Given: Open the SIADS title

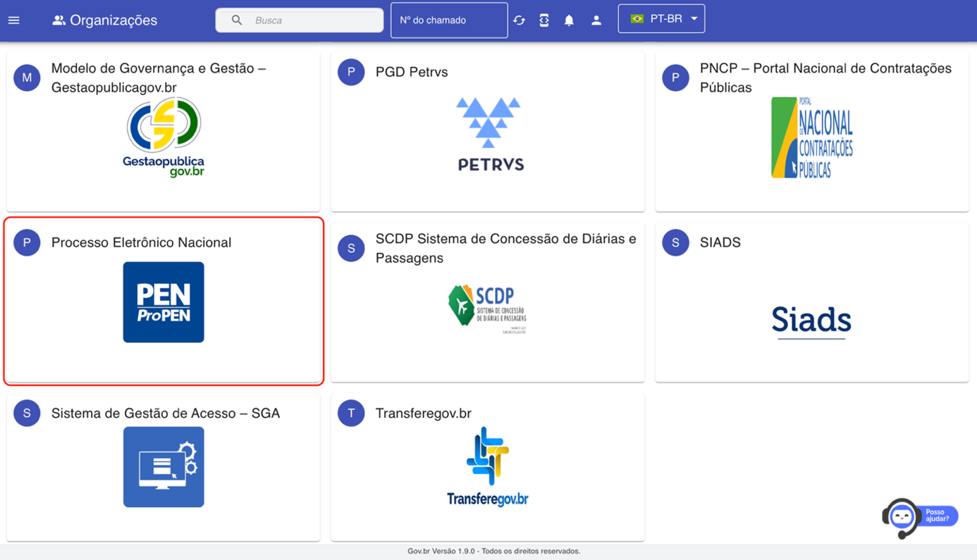Looking at the screenshot, I should point(720,242).
